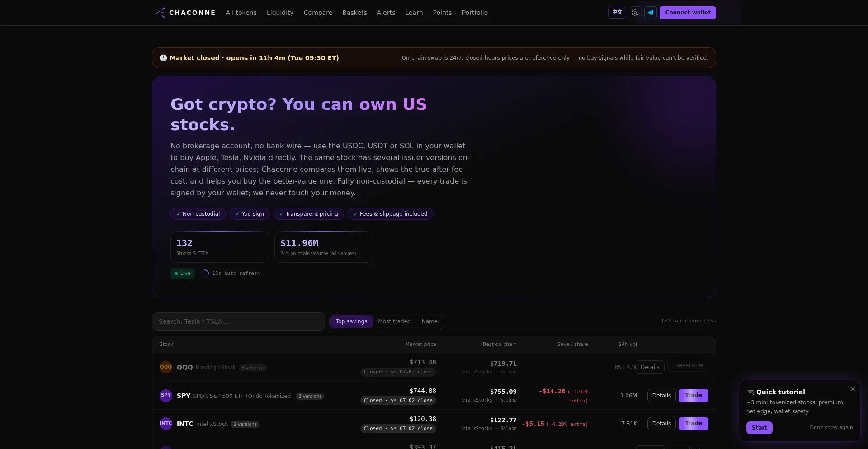Viewport: 868px width, 449px height.
Task: Click the Save / share column header
Action: point(572,345)
